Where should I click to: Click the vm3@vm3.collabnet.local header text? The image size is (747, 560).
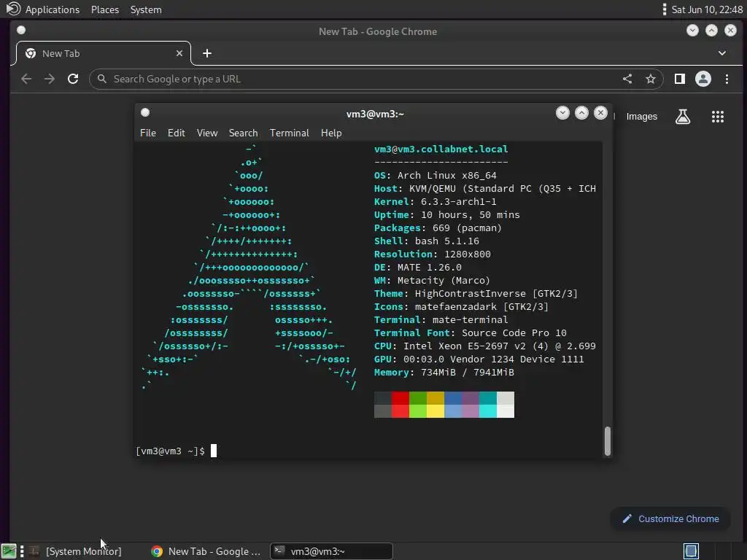pyautogui.click(x=441, y=149)
